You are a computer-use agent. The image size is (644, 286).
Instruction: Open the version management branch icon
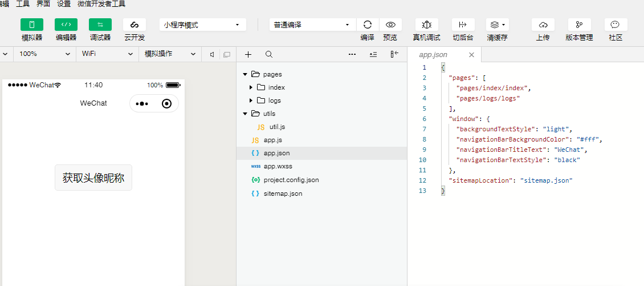click(580, 25)
